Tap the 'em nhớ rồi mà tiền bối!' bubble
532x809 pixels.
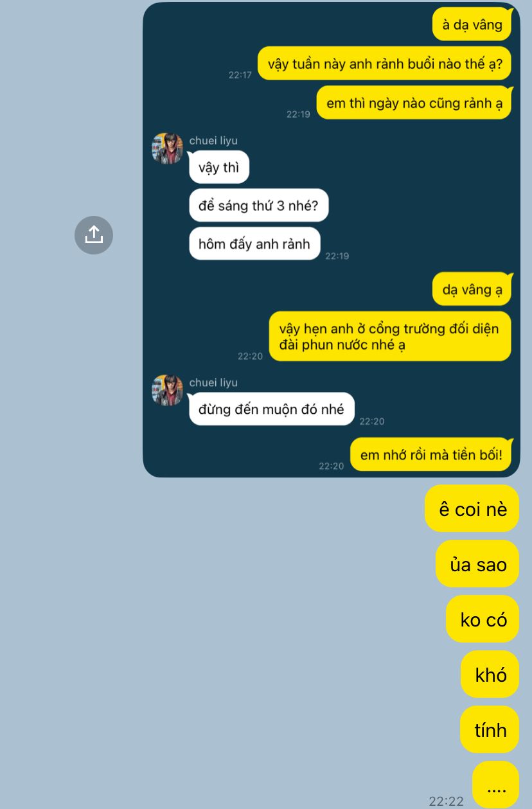[431, 455]
